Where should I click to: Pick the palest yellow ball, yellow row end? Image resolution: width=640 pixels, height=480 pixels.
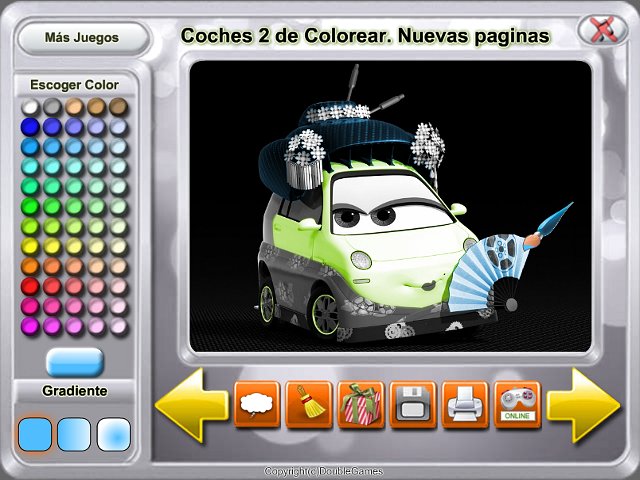(x=118, y=247)
